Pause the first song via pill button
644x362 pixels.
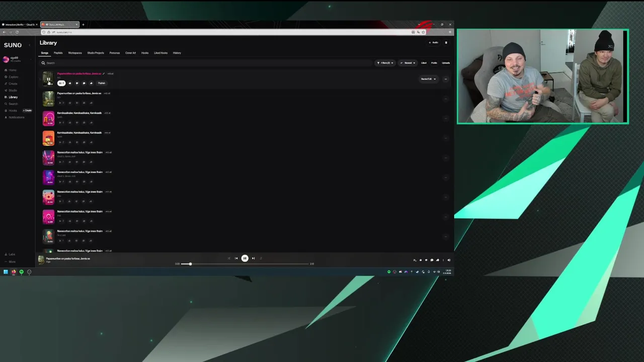(61, 83)
